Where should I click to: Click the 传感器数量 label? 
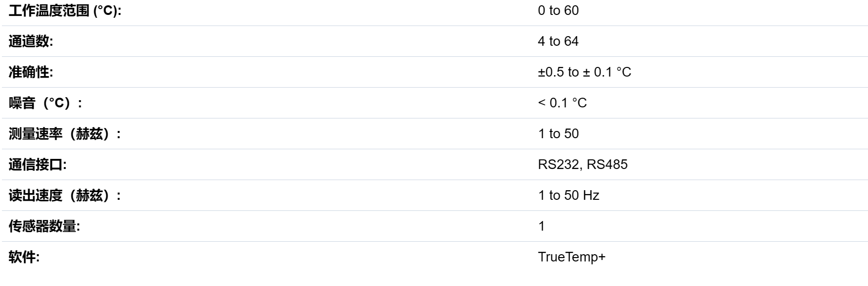44,226
